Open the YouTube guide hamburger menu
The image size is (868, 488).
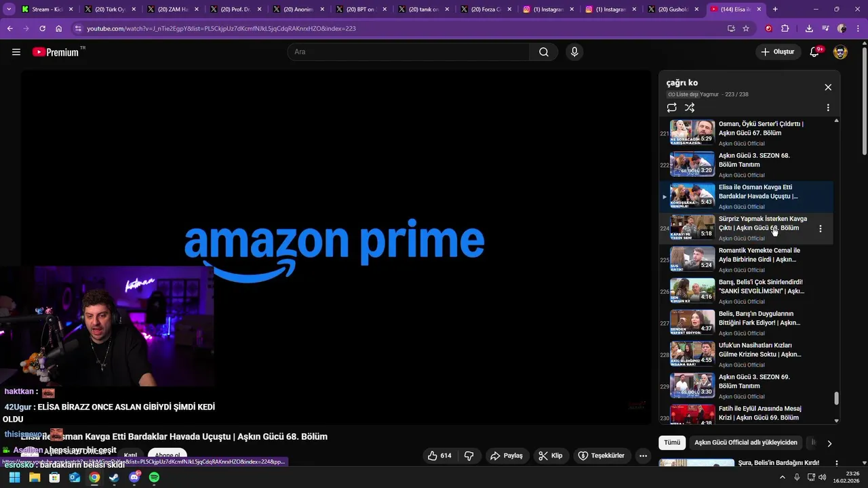[x=16, y=52]
